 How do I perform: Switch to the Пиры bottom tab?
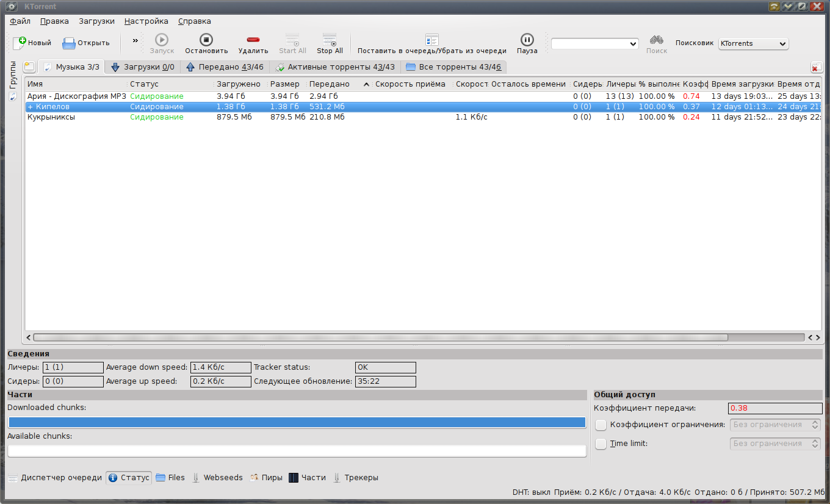click(266, 478)
